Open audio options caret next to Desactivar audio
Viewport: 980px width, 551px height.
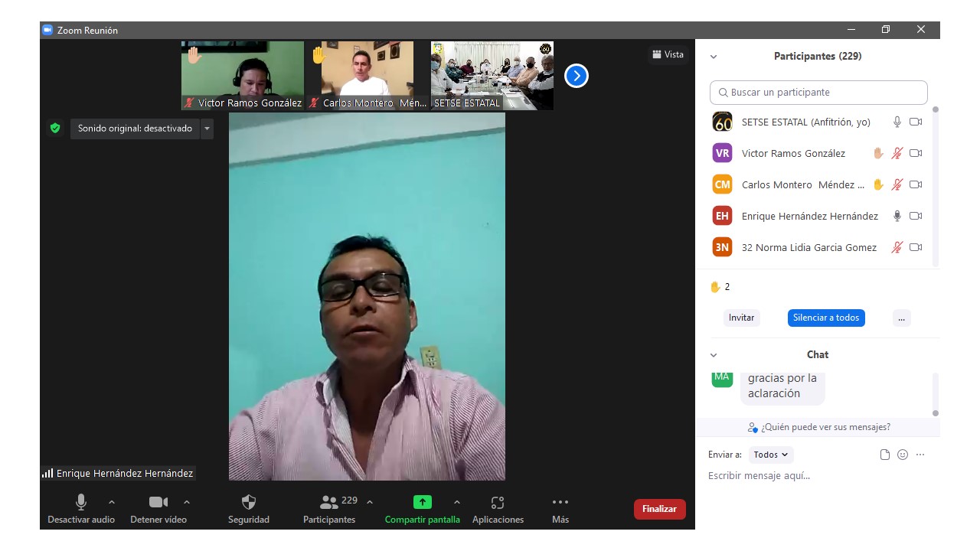coord(112,502)
